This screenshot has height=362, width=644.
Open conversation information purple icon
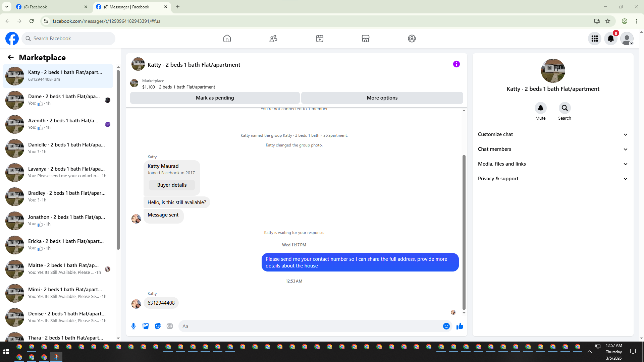pos(457,64)
